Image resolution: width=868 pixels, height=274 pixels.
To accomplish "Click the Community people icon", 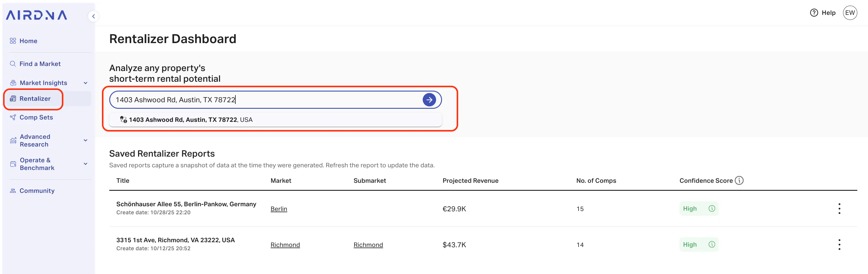I will tap(13, 191).
